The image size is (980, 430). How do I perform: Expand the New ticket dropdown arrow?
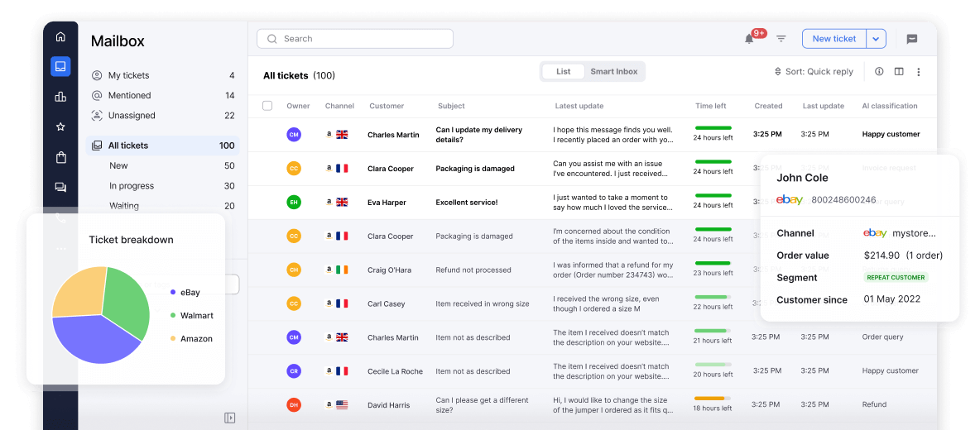tap(877, 39)
